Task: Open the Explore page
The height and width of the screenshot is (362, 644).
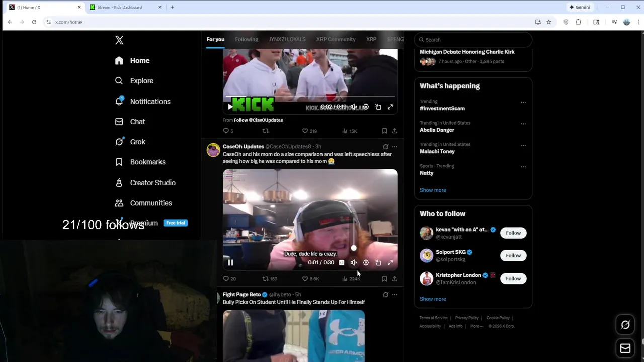Action: pos(134,81)
